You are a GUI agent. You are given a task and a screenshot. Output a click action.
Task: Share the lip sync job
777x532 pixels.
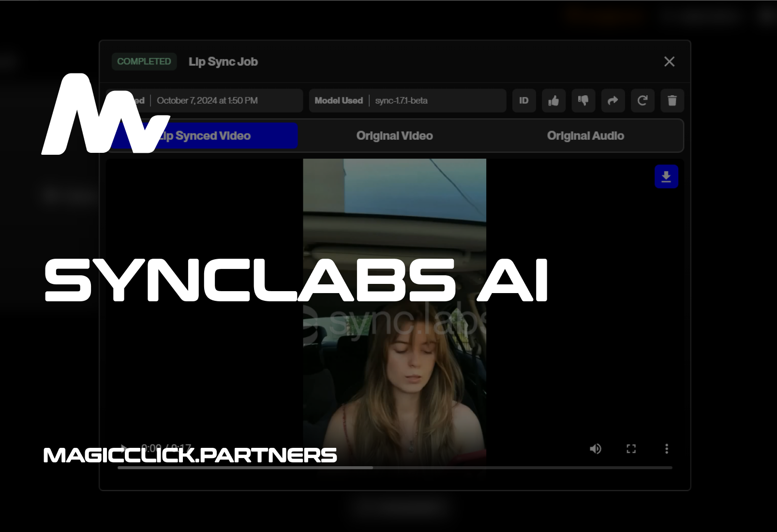613,101
